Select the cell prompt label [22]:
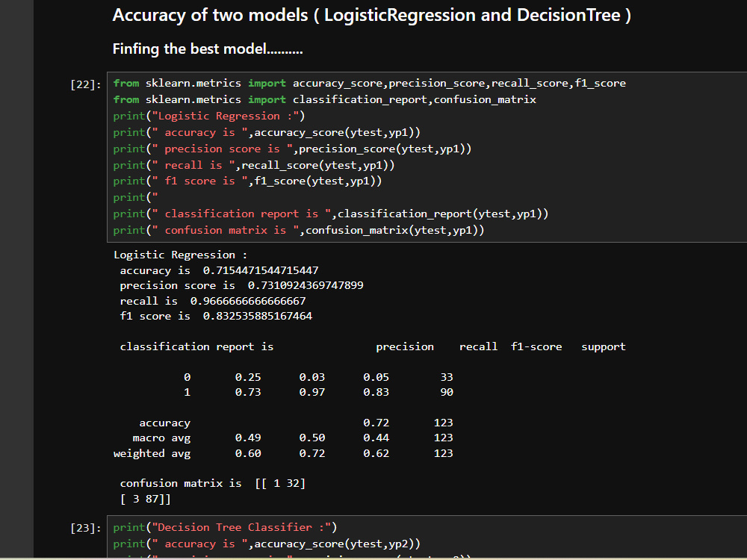Screen dimensions: 747x560 point(86,85)
